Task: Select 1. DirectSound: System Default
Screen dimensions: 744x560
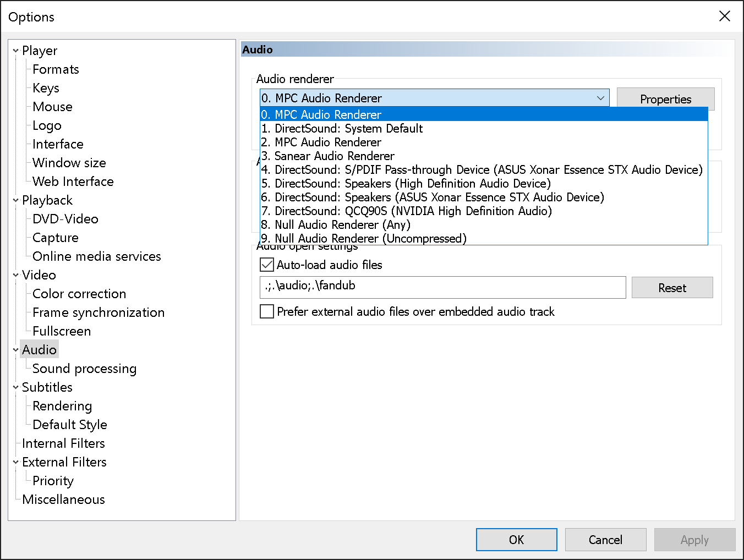Action: [x=484, y=128]
